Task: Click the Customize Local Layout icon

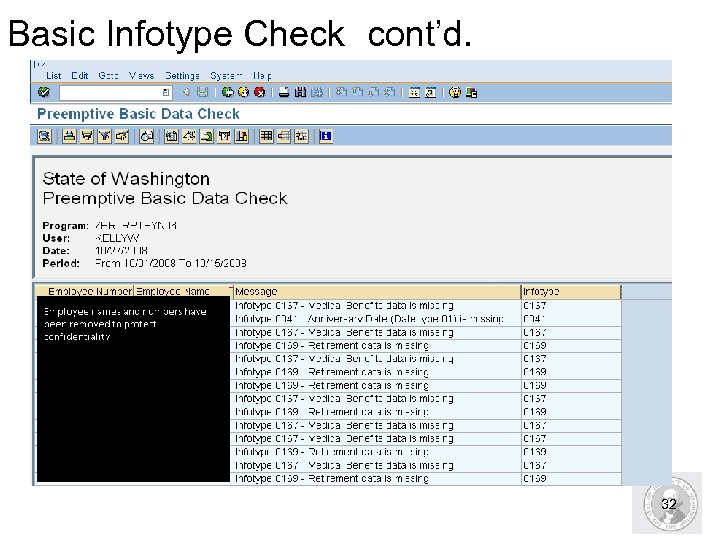Action: [471, 92]
